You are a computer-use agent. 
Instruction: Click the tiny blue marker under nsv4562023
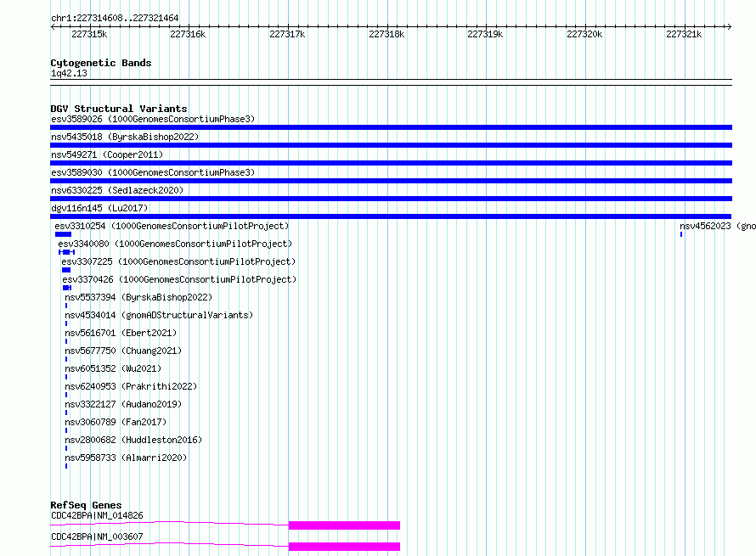pyautogui.click(x=681, y=234)
